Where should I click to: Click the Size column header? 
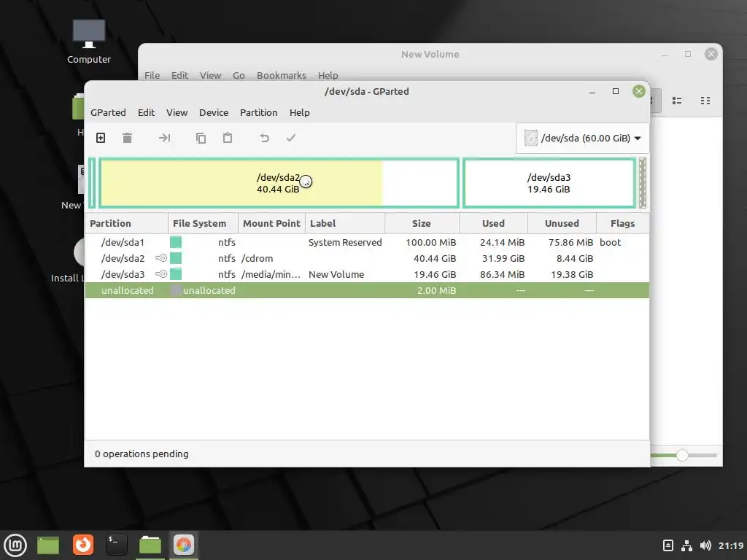click(x=422, y=224)
